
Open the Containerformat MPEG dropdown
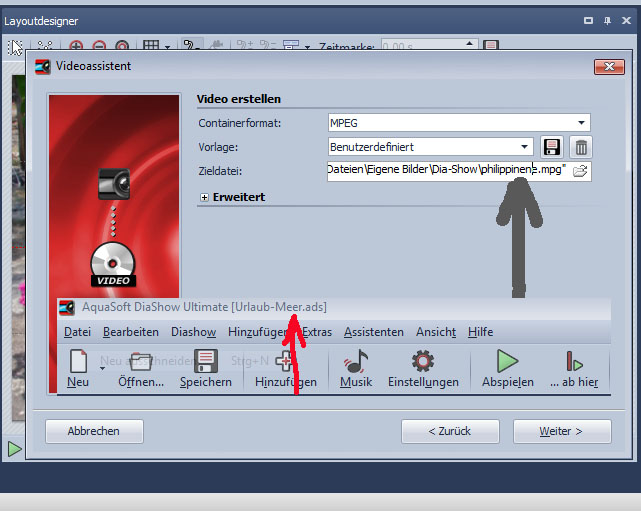(x=582, y=123)
